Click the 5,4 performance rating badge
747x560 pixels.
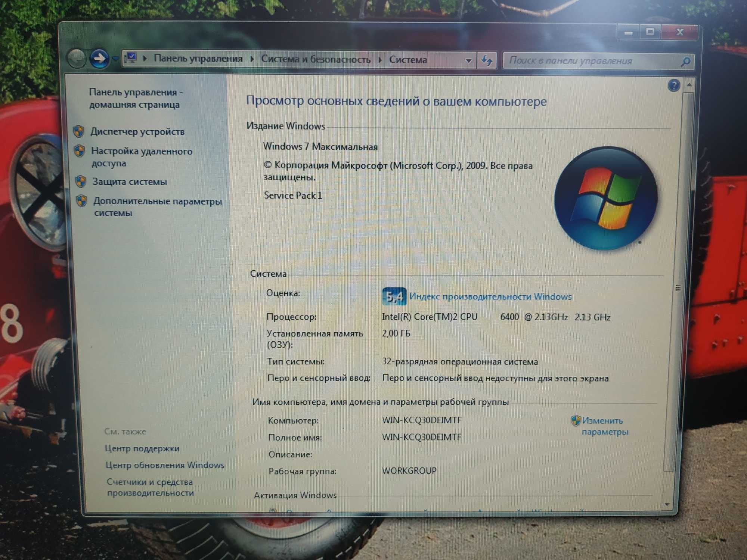point(394,296)
